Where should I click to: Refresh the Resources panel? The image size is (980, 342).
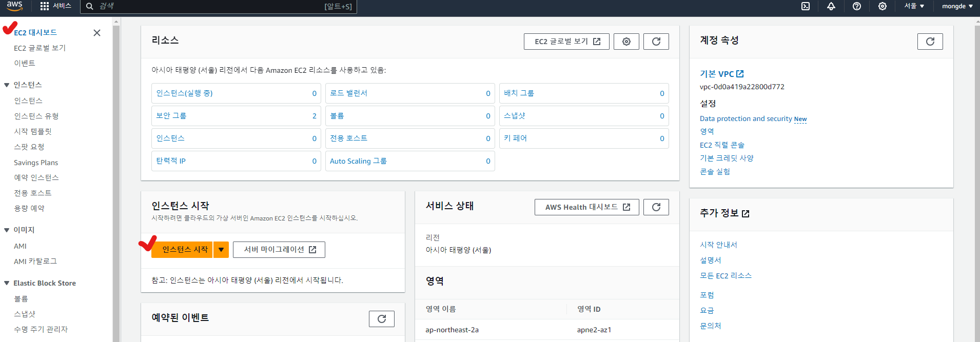(x=656, y=42)
